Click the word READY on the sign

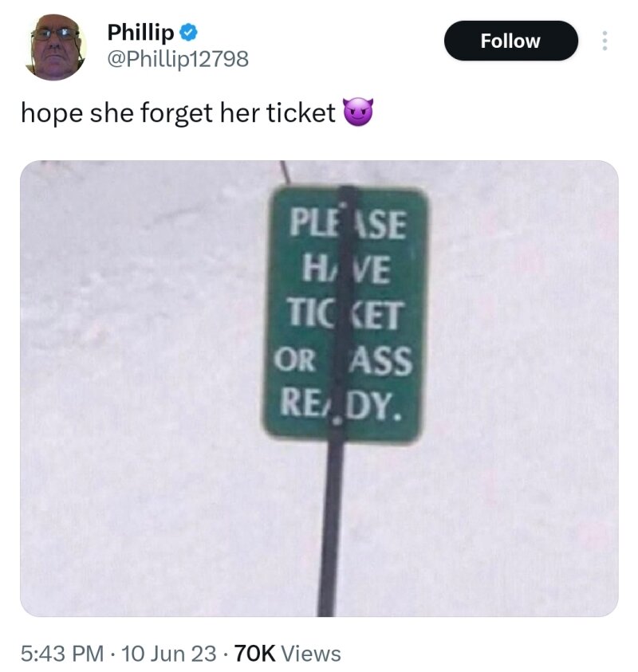click(341, 404)
